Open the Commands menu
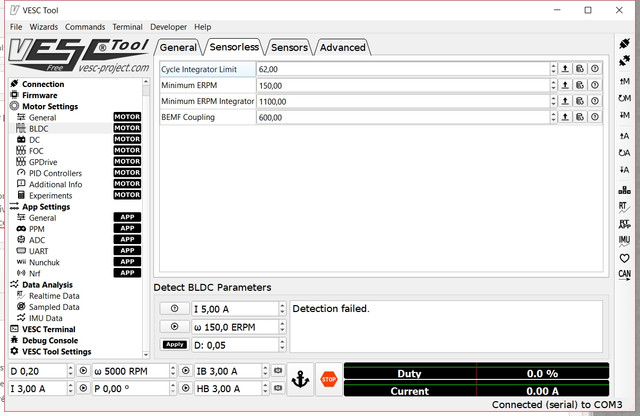Image resolution: width=640 pixels, height=416 pixels. [85, 27]
